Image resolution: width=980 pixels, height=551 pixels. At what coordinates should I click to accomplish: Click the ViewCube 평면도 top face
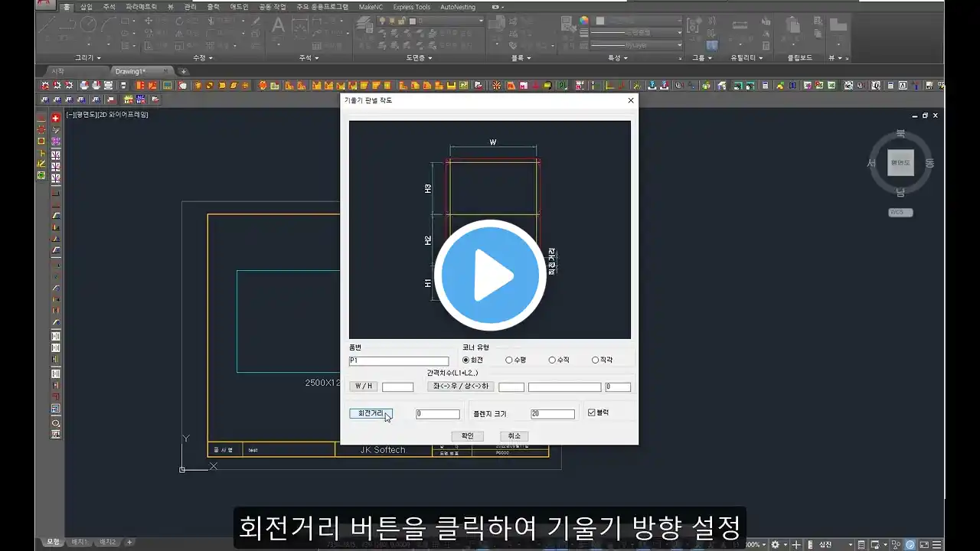click(900, 162)
